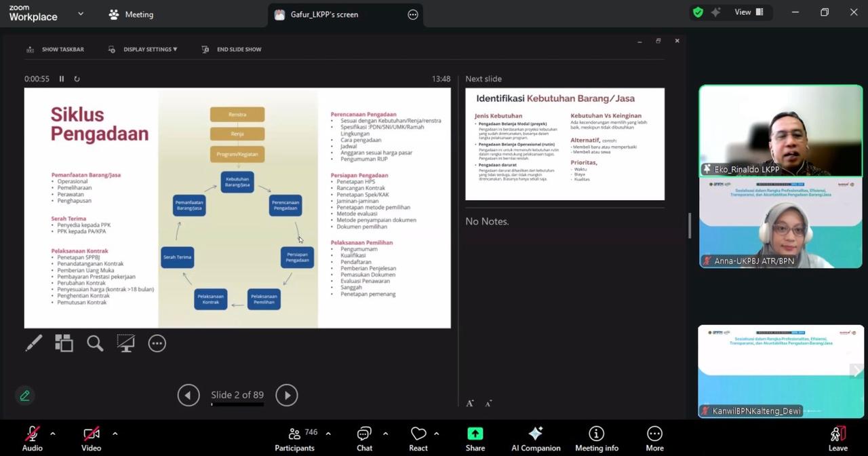The image size is (868, 456).
Task: Click the black out slide show icon
Action: pyautogui.click(x=125, y=343)
